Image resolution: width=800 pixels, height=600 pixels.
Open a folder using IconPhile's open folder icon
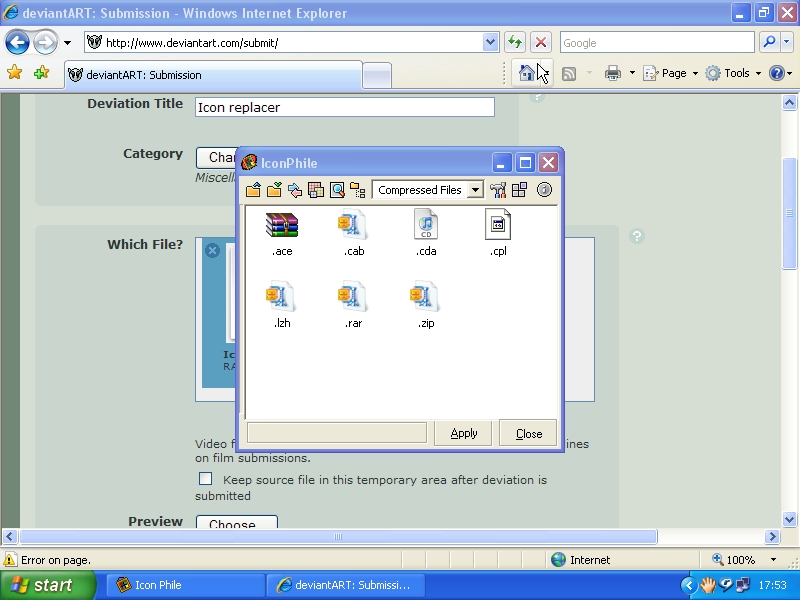(252, 190)
